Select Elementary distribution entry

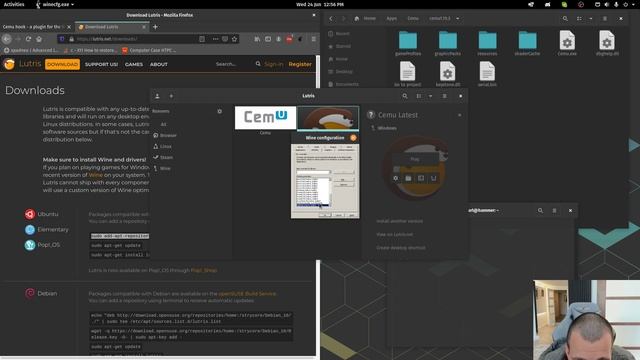[x=47, y=229]
